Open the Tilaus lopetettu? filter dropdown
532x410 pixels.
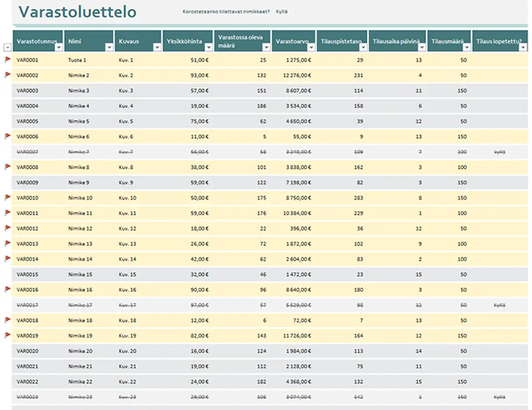(523, 48)
